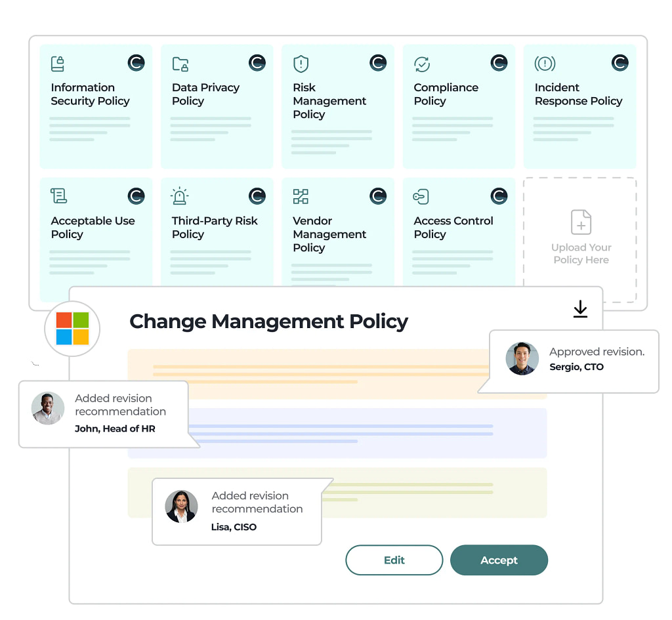Click the Third-Party Risk siren icon
Screen dimensions: 672x620
pos(179,196)
